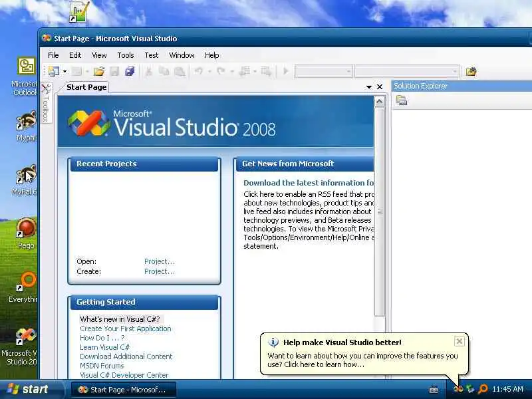Open the Edit menu
The height and width of the screenshot is (399, 532).
coord(75,55)
